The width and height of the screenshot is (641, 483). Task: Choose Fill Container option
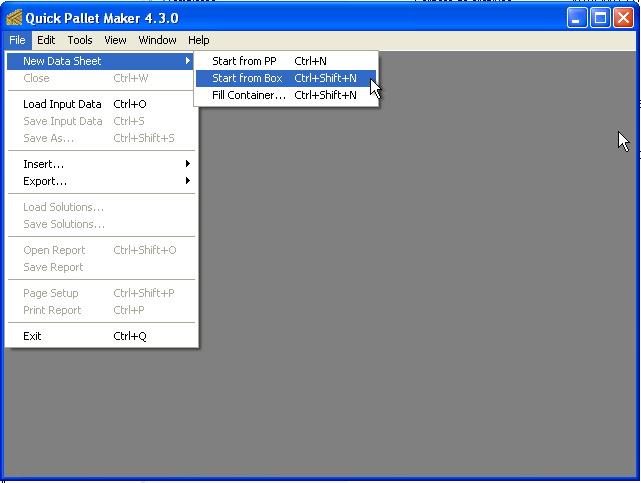(x=286, y=95)
